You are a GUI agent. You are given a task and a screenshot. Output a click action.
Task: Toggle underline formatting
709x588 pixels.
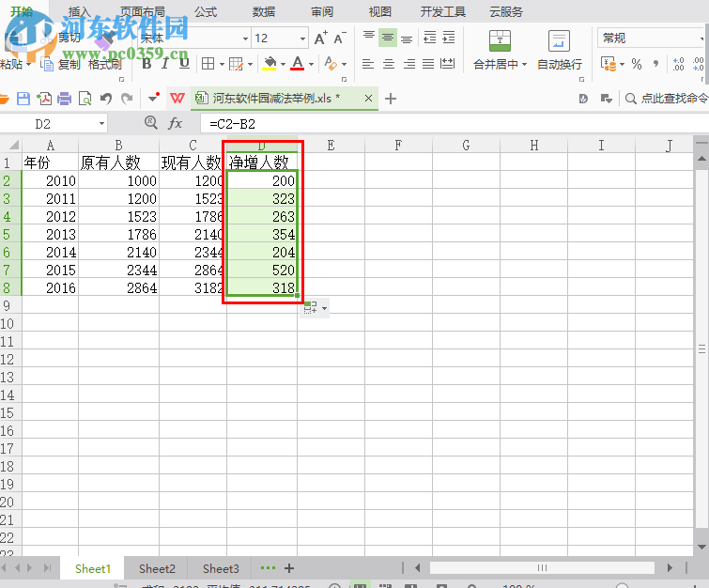click(184, 64)
